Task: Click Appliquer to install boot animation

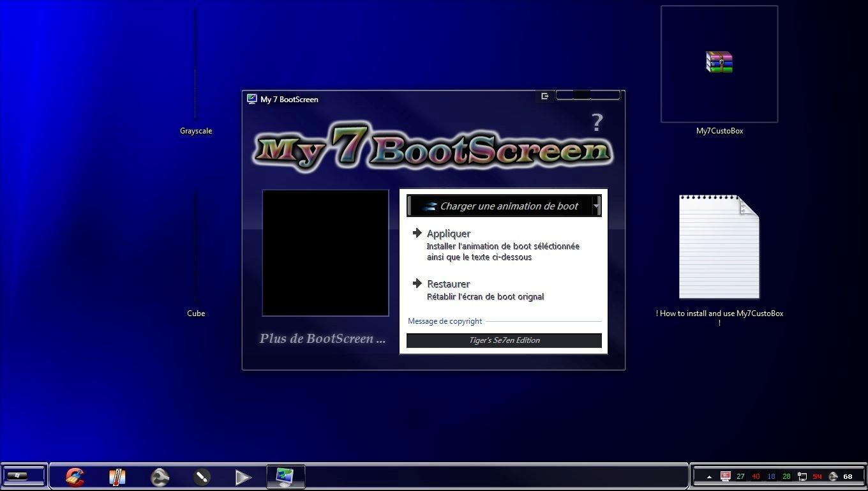Action: click(449, 234)
